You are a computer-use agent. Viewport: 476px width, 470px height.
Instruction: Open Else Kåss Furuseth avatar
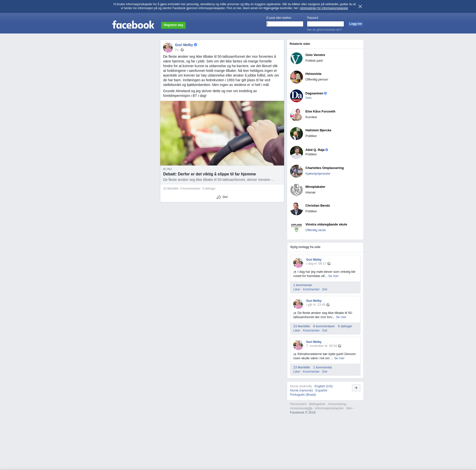296,115
